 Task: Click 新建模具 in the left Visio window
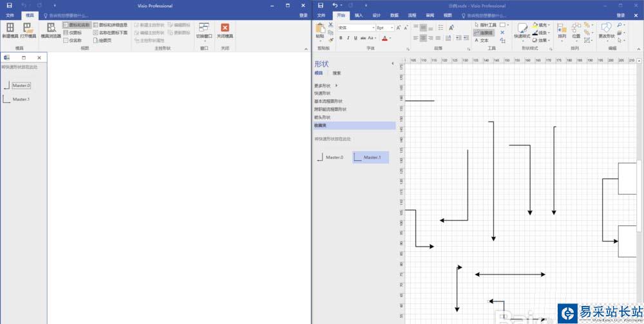[10, 31]
